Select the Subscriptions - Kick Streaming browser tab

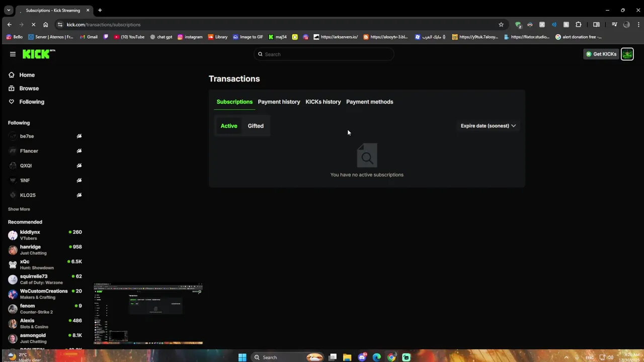click(x=53, y=10)
